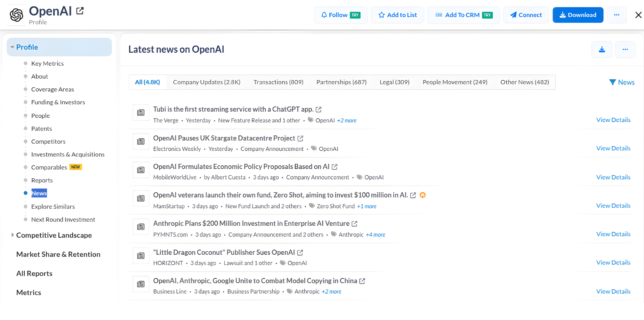Switch to Legal (309) tab
This screenshot has width=644, height=320.
(x=394, y=82)
